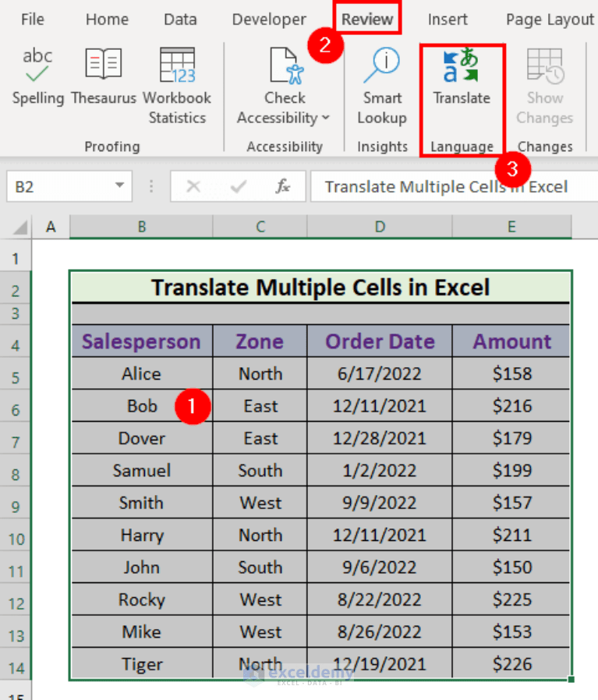Screen dimensions: 598x700
Task: Switch to the Insert tab
Action: click(x=448, y=19)
